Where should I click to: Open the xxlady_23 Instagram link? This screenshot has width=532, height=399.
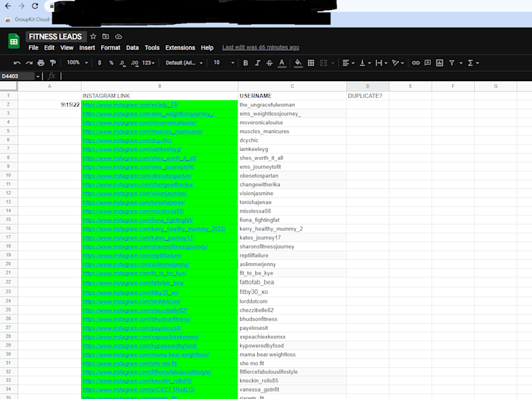point(130,105)
